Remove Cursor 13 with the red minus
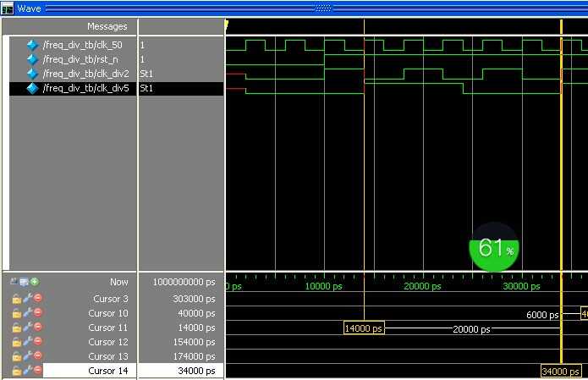 coord(37,355)
